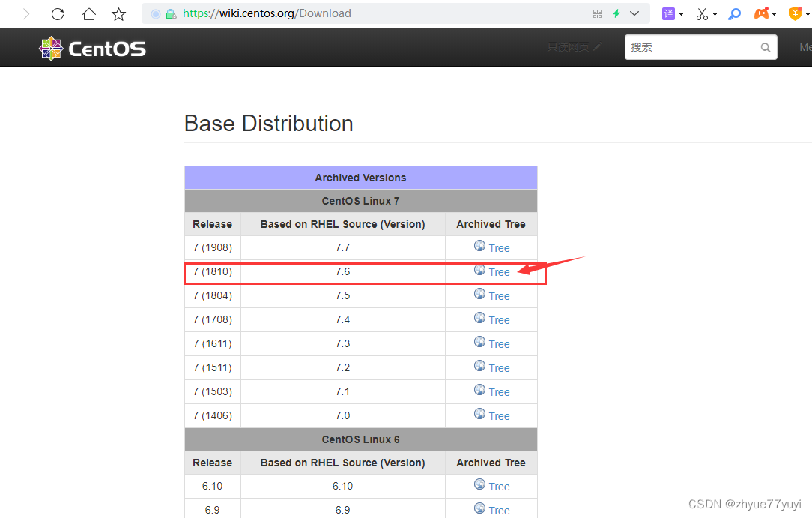812x518 pixels.
Task: Open Tree link for 7 (1503)
Action: [499, 392]
